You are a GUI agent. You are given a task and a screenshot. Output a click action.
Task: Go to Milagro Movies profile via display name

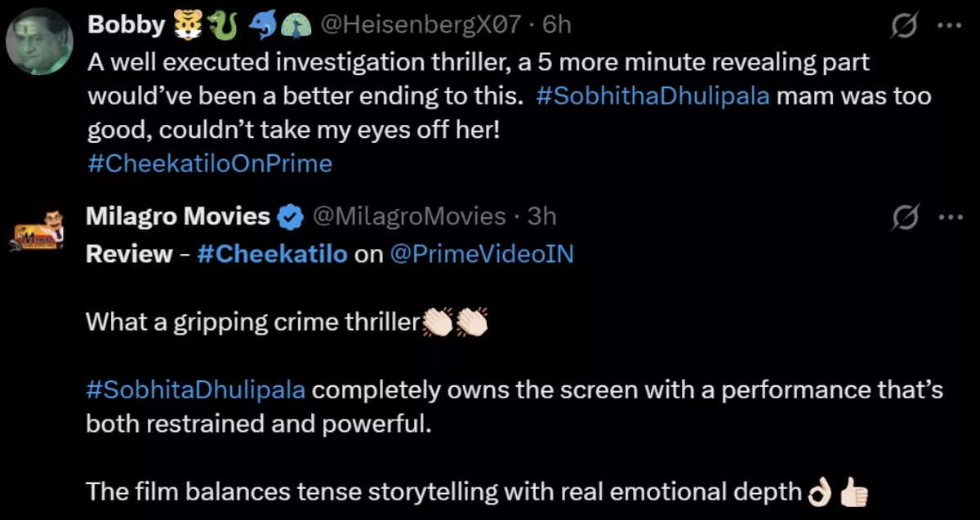click(x=176, y=216)
